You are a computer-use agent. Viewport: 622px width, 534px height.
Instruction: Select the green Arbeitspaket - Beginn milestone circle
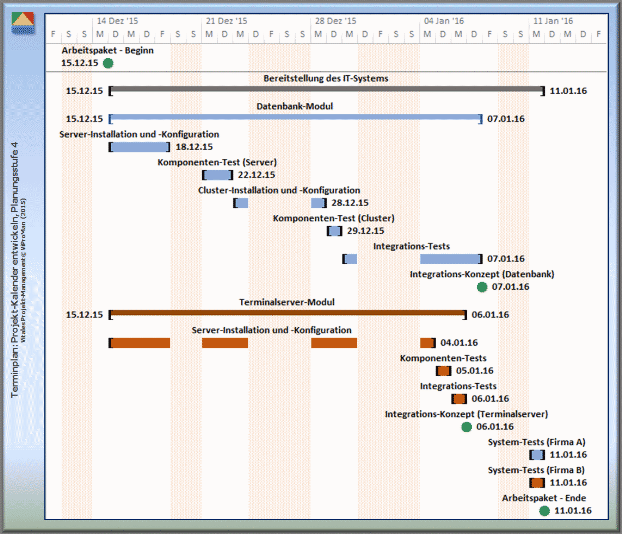click(x=108, y=63)
